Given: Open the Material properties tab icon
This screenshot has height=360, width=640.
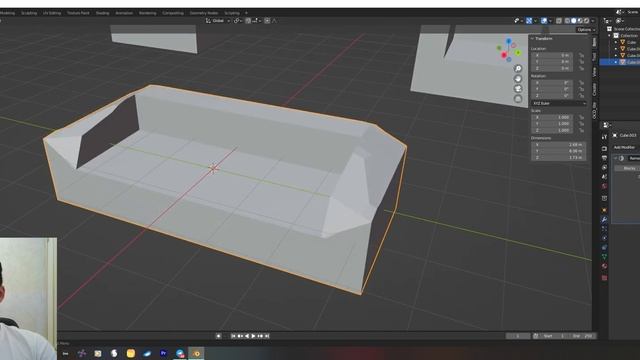Looking at the screenshot, I should (x=604, y=266).
